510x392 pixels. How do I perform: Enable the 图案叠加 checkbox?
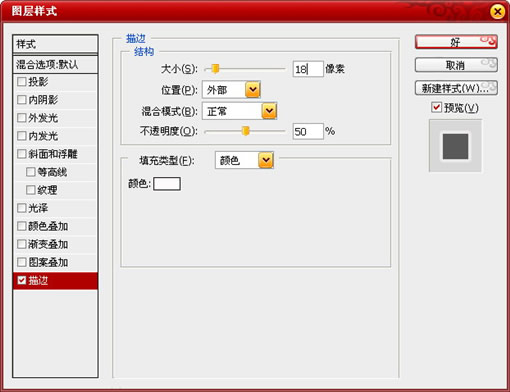tap(22, 262)
